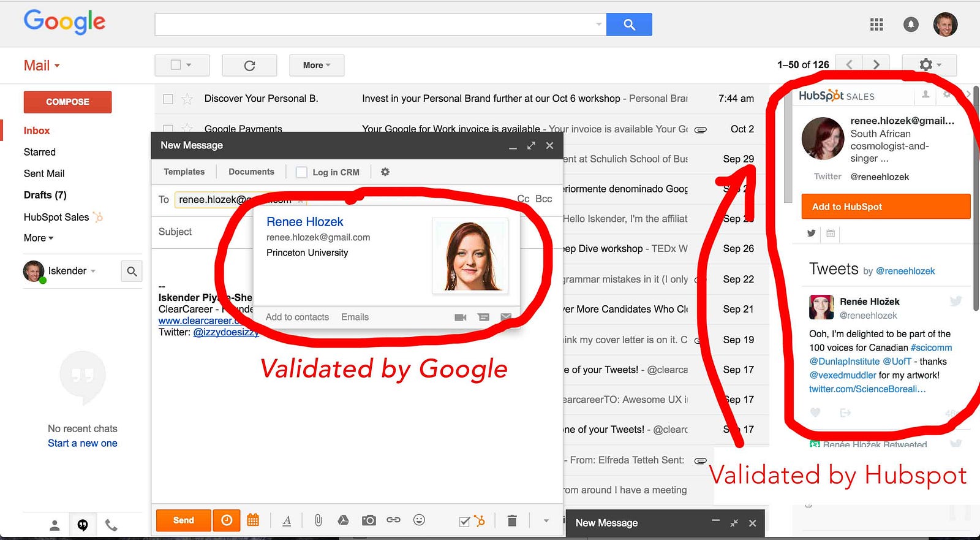Tick the select-all emails checkbox
The height and width of the screenshot is (540, 980).
176,65
